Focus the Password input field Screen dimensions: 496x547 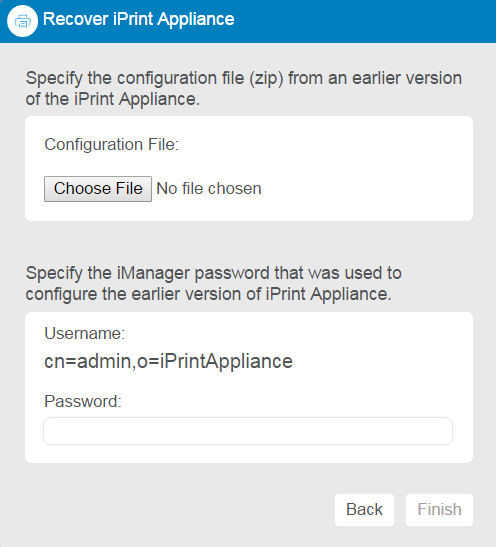248,431
